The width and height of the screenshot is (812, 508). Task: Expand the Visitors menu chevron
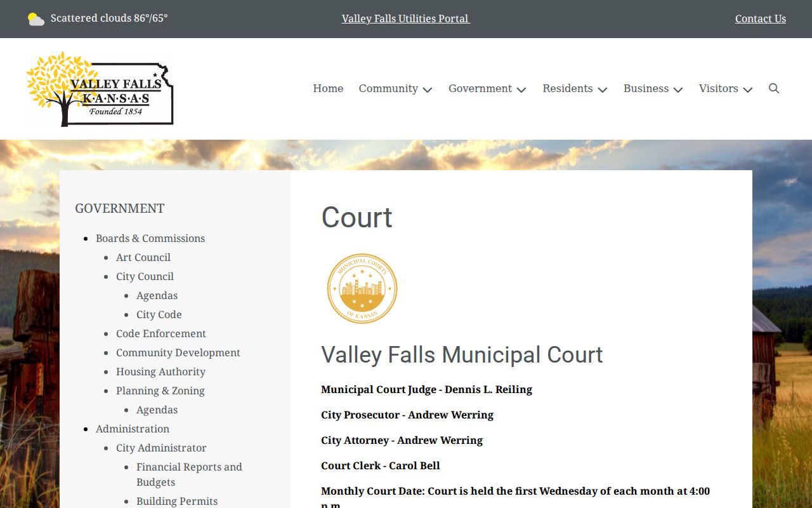(x=748, y=90)
